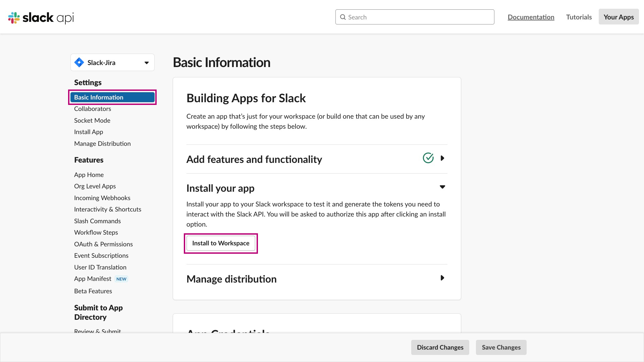Open App Manifest page
Image resolution: width=644 pixels, height=362 pixels.
click(x=93, y=279)
